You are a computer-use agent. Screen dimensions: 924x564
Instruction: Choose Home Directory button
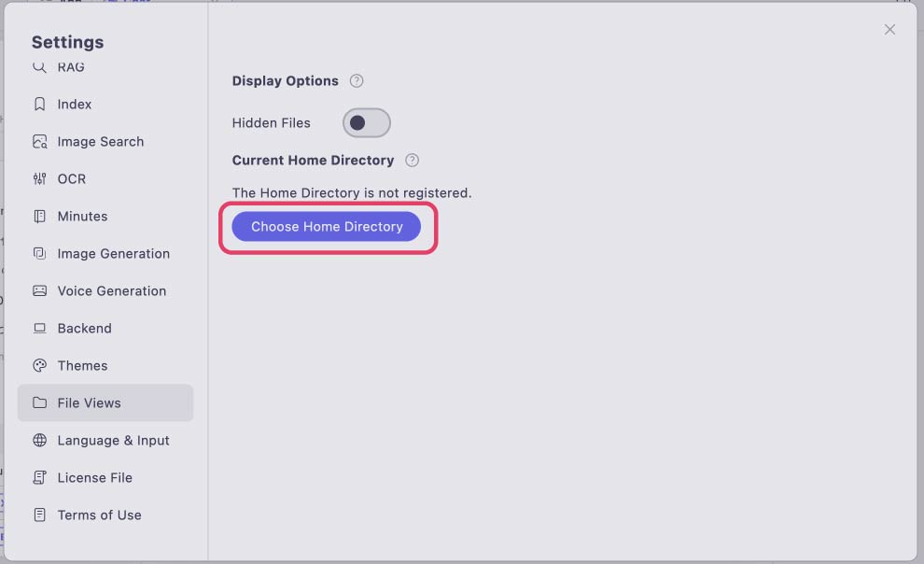pyautogui.click(x=327, y=226)
